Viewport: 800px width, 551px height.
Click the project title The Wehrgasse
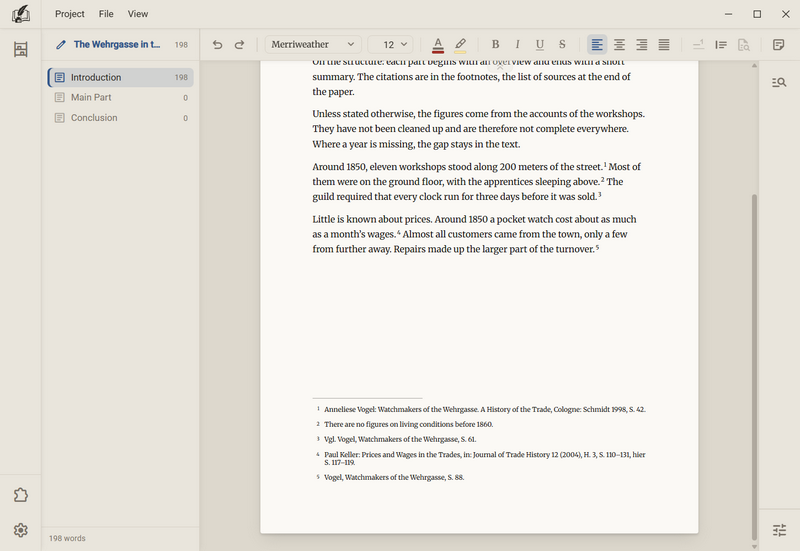click(117, 44)
